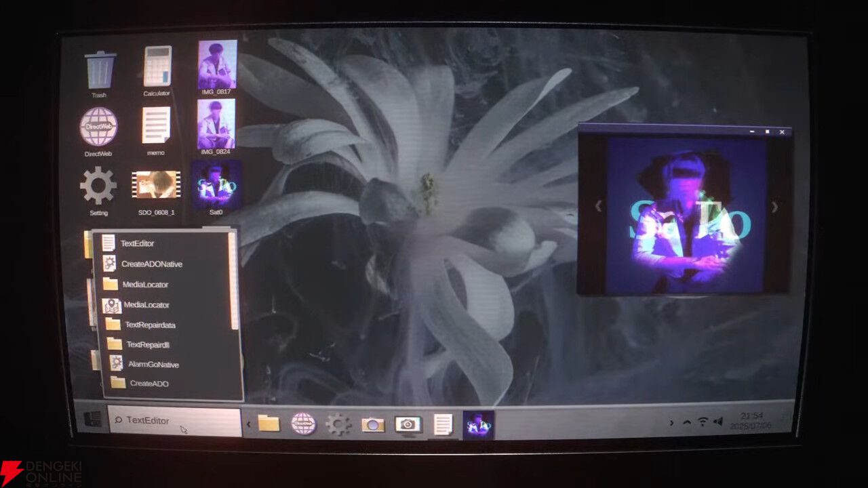Click the right chevron beside system tray
The width and height of the screenshot is (868, 488).
[x=671, y=422]
